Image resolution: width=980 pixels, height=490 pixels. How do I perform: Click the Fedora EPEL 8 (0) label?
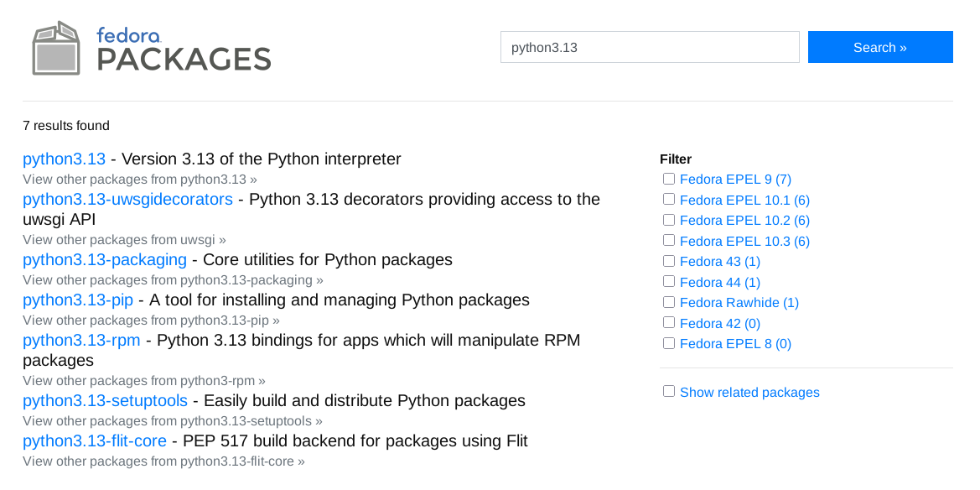click(x=735, y=343)
